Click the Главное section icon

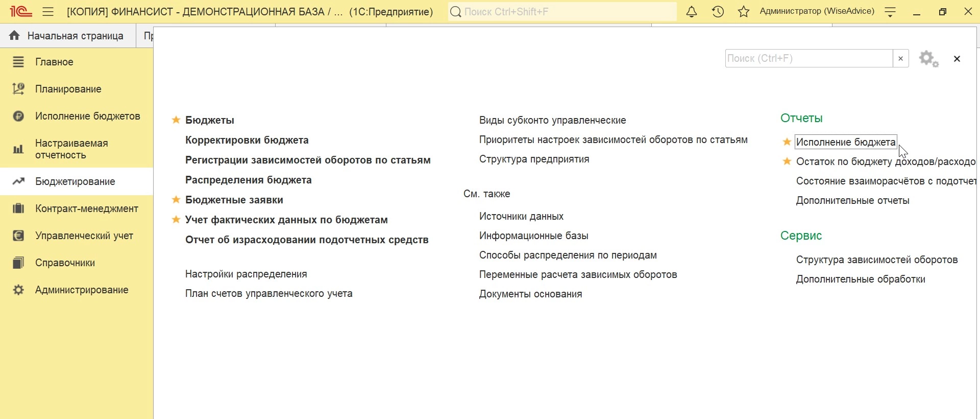pyautogui.click(x=18, y=62)
